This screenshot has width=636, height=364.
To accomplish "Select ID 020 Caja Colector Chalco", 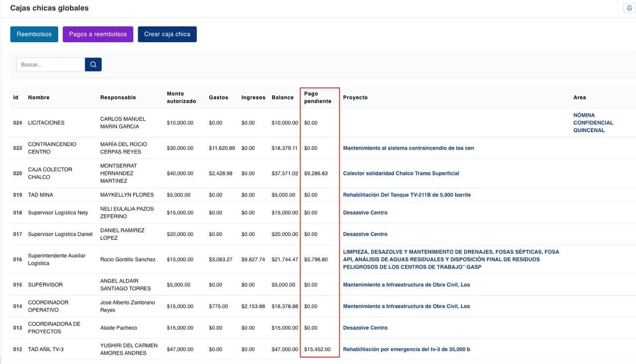I will 17,173.
